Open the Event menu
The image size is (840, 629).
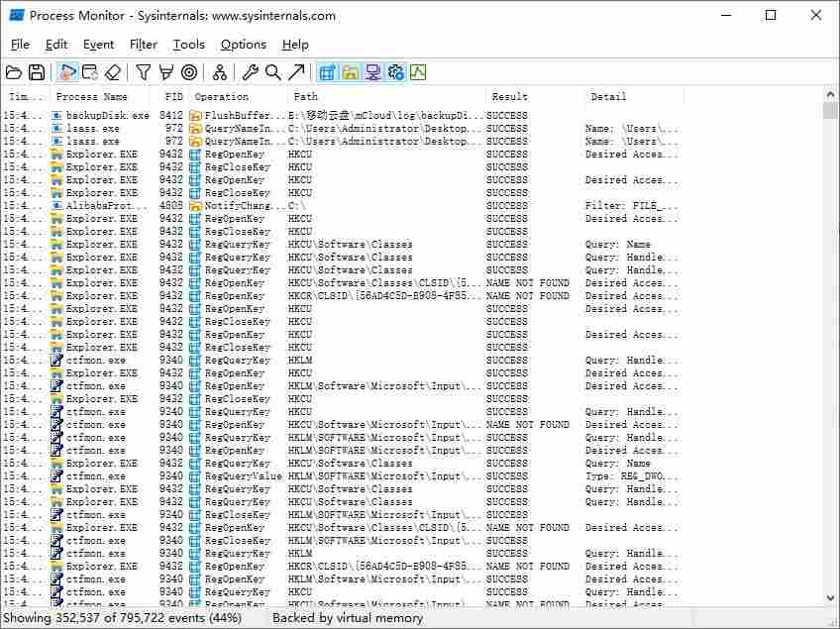coord(99,45)
